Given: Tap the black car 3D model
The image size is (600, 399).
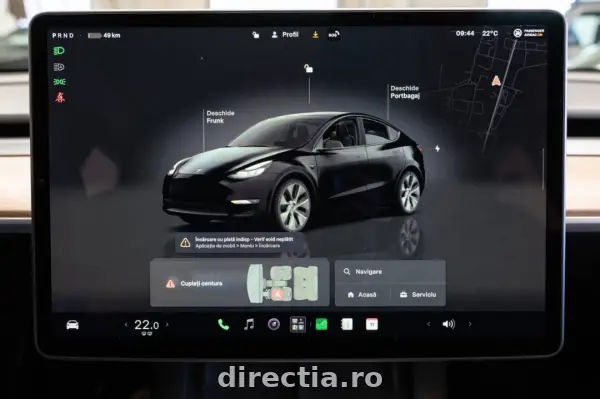Looking at the screenshot, I should (x=294, y=171).
